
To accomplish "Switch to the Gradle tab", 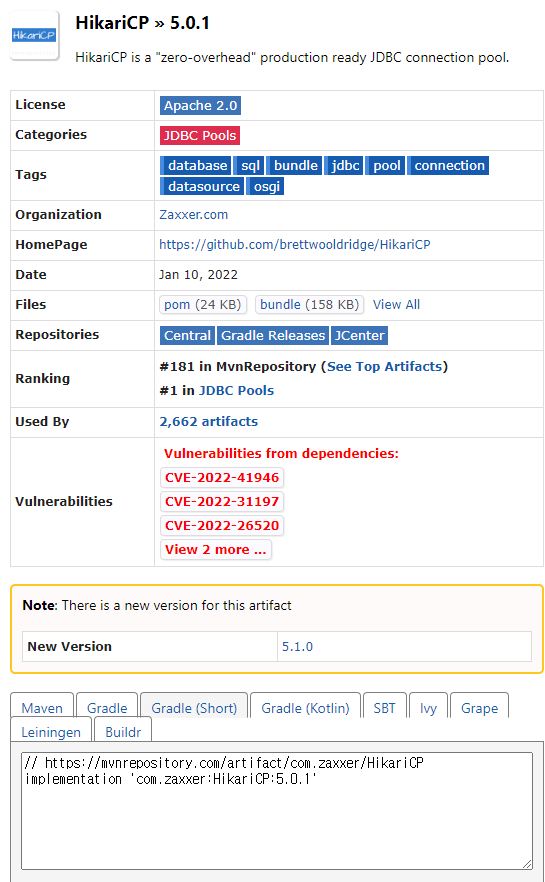I will (x=107, y=708).
